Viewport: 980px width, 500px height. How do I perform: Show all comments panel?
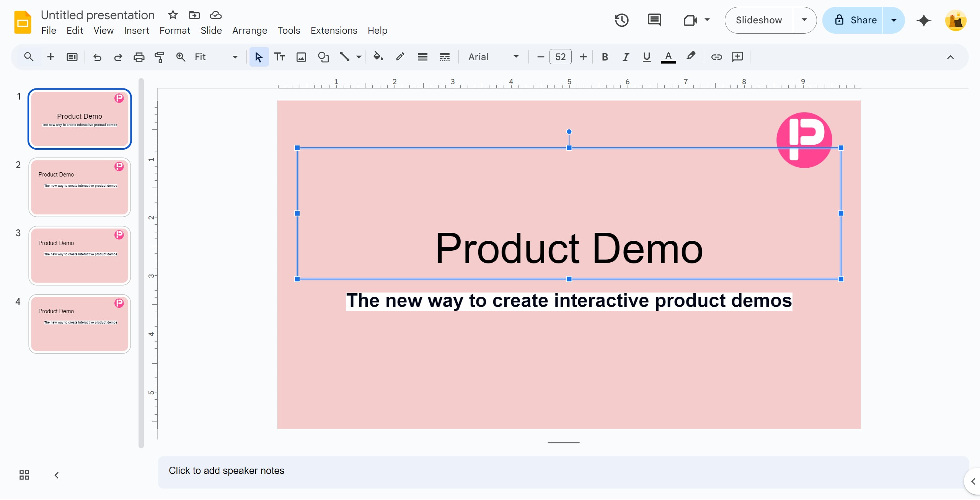coord(654,20)
